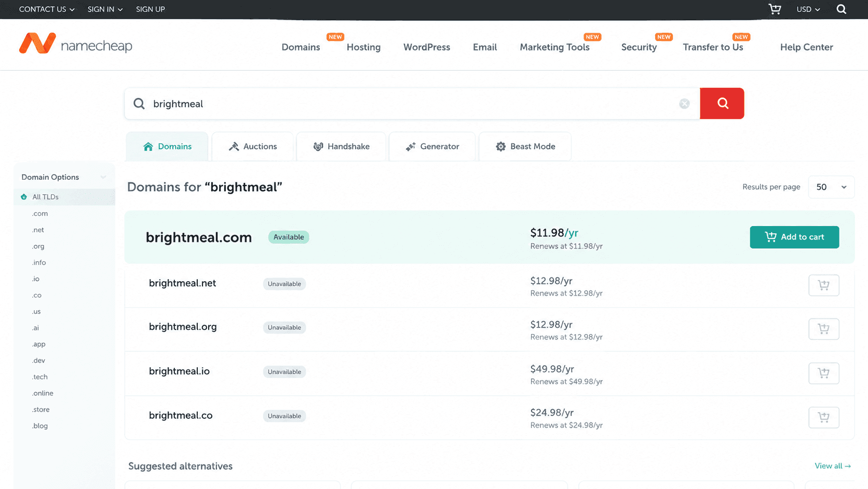Select All TLDs filter
The width and height of the screenshot is (868, 489).
click(64, 197)
